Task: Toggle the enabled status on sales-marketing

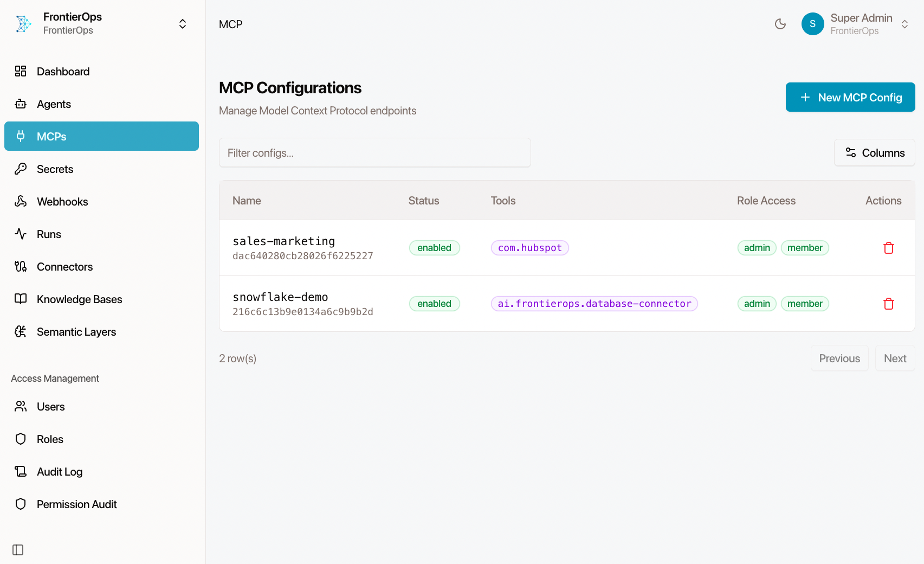Action: tap(434, 247)
